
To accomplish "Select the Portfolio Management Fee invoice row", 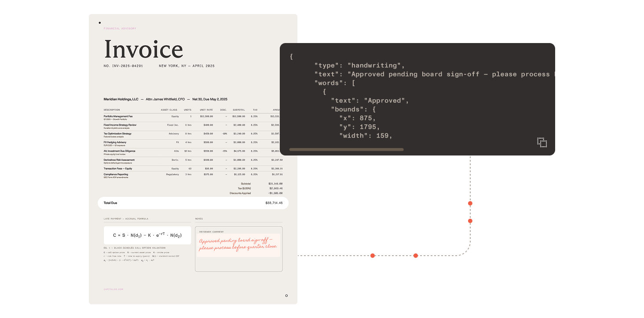I will click(194, 117).
